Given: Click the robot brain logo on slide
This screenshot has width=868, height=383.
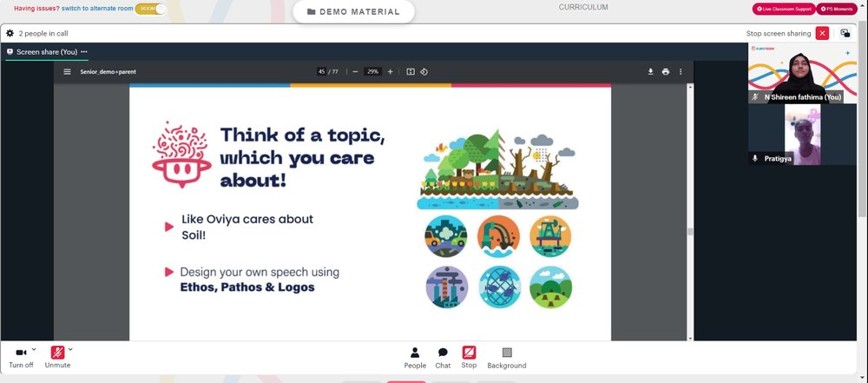Looking at the screenshot, I should [x=181, y=155].
